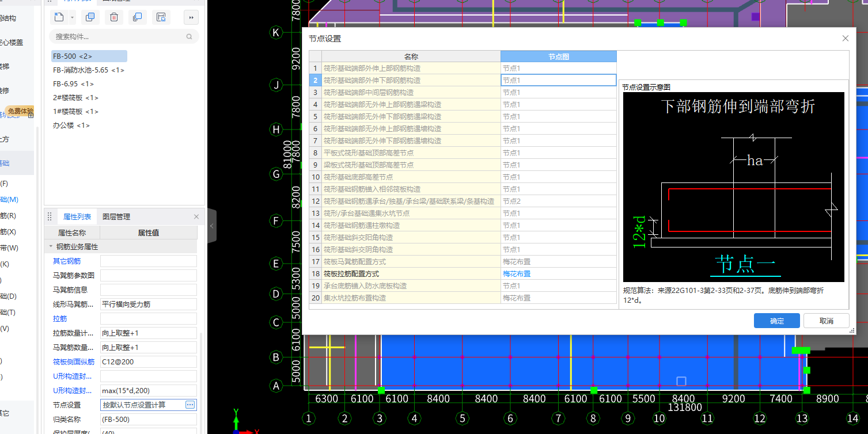Click the 节点一 diagram preview image
Screen dimensions: 868x434
[734, 187]
